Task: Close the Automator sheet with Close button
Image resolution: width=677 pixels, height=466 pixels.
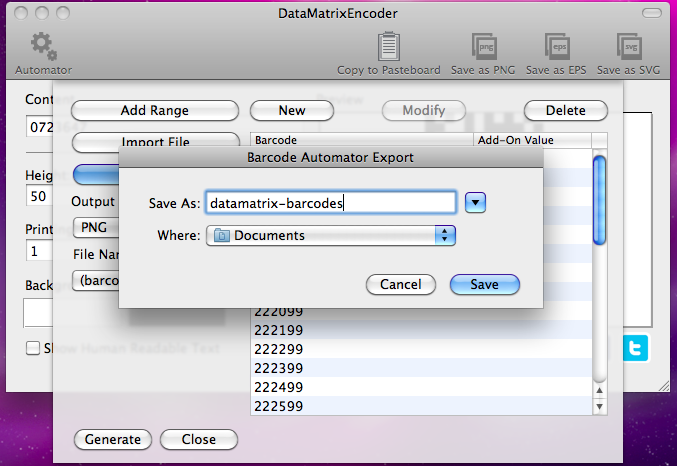Action: pyautogui.click(x=199, y=439)
